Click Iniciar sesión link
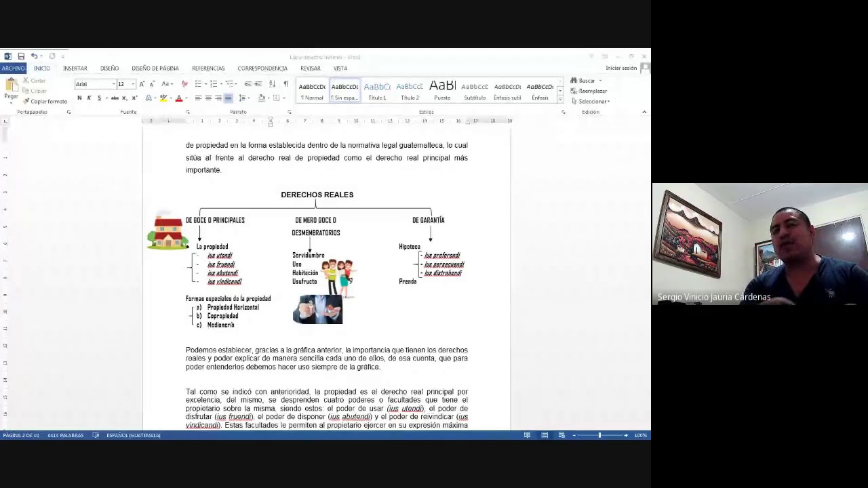This screenshot has width=868, height=488. tap(621, 68)
